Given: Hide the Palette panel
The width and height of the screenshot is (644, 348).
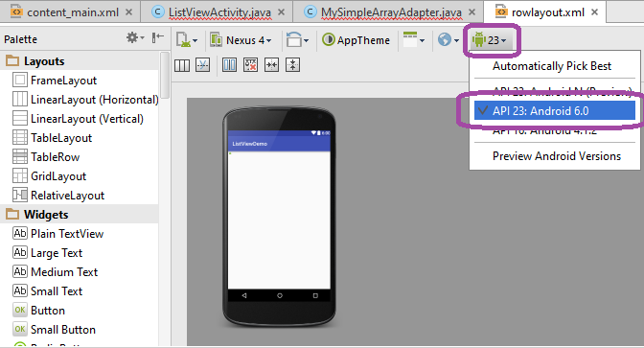Looking at the screenshot, I should tap(158, 38).
